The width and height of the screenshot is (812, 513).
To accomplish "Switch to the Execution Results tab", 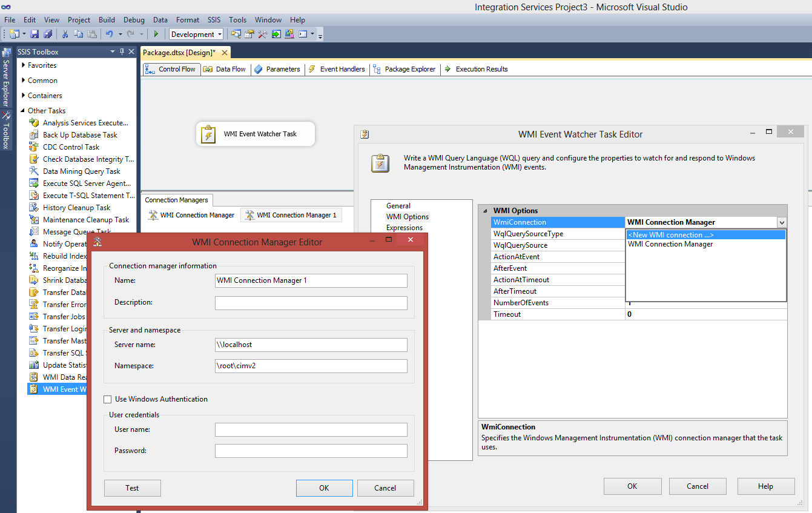I will 476,69.
